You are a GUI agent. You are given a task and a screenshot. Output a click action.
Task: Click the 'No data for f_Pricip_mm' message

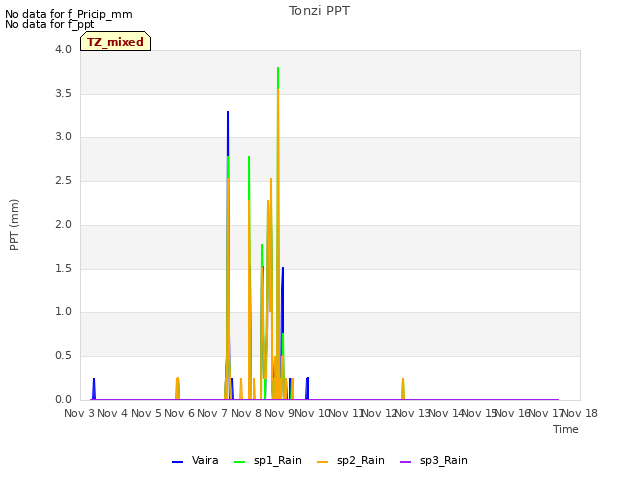click(x=69, y=14)
